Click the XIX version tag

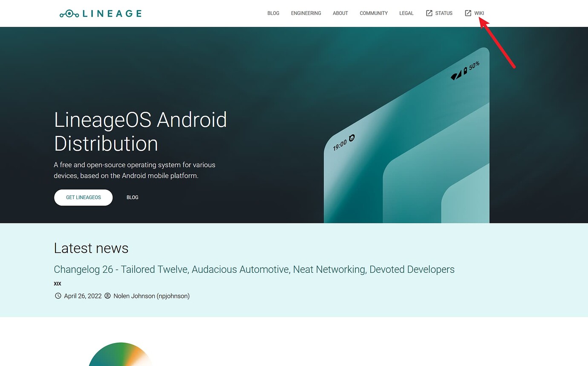(57, 283)
